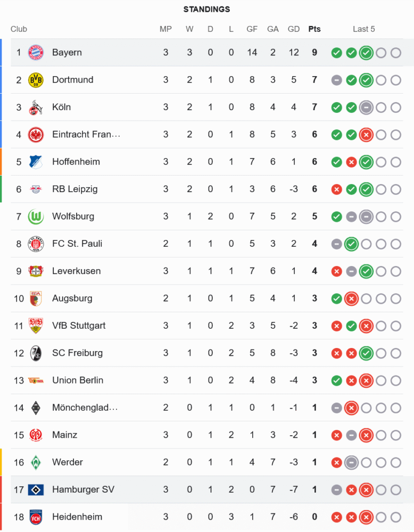414x532 pixels.
Task: Click the Bayern club logo
Action: 36,52
